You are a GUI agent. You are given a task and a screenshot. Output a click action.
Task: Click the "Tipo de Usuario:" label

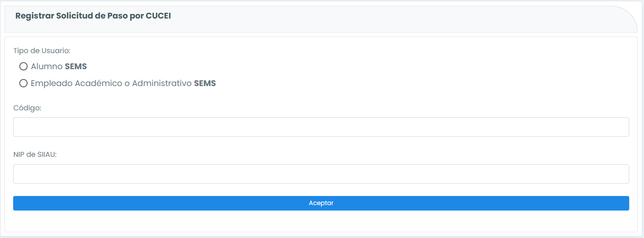pyautogui.click(x=42, y=51)
